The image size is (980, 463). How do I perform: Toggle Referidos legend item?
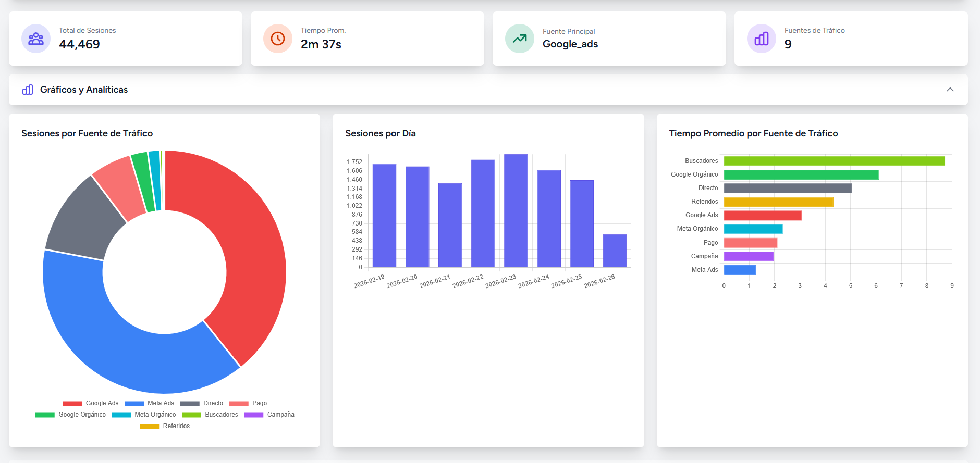pyautogui.click(x=165, y=426)
